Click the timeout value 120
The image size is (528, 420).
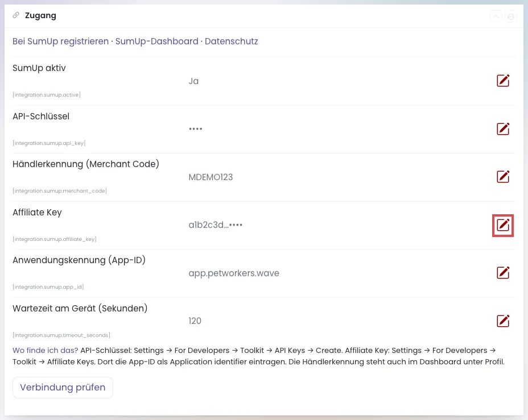[195, 321]
